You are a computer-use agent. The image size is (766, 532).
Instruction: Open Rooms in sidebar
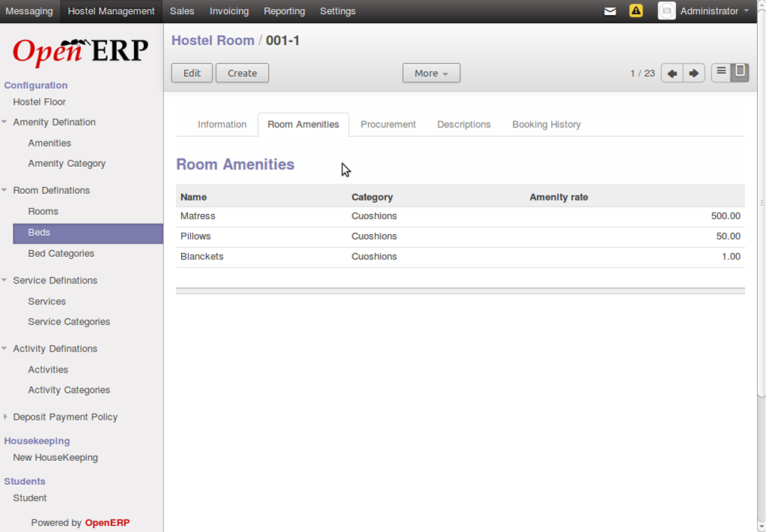click(43, 211)
